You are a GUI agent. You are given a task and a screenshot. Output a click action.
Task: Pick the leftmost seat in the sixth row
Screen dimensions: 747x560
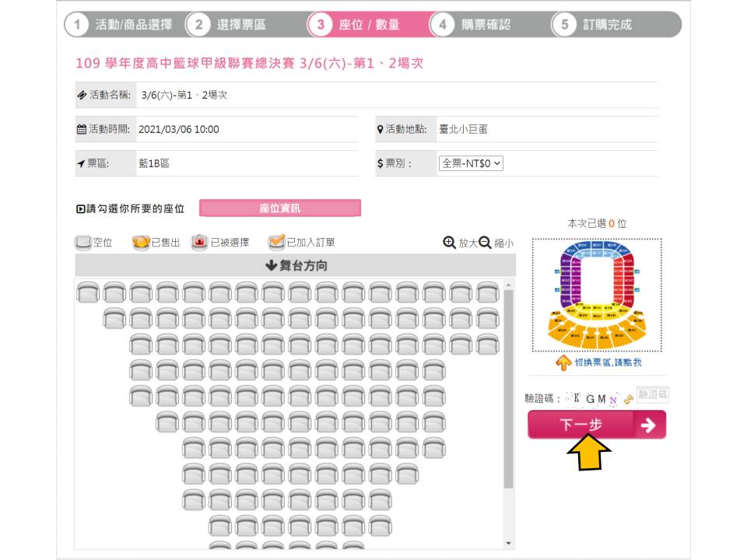167,422
